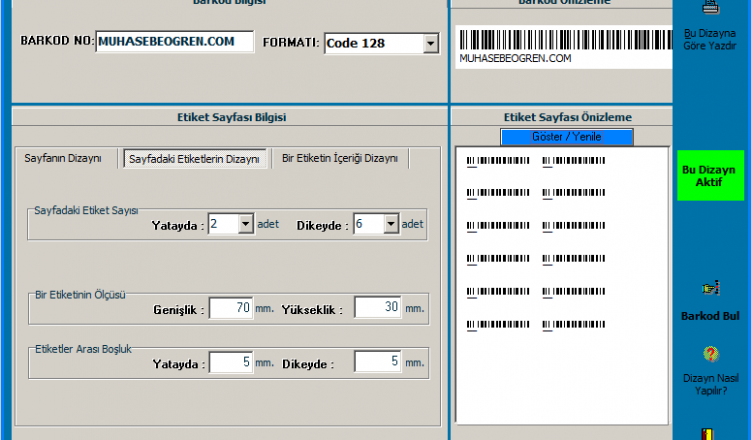Click the Bir Etiketinin Ölçüsü group label
The image size is (752, 440).
coord(80,295)
